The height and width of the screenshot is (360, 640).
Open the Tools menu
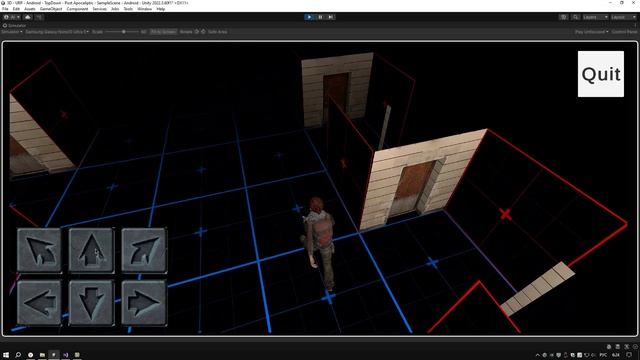coord(128,9)
